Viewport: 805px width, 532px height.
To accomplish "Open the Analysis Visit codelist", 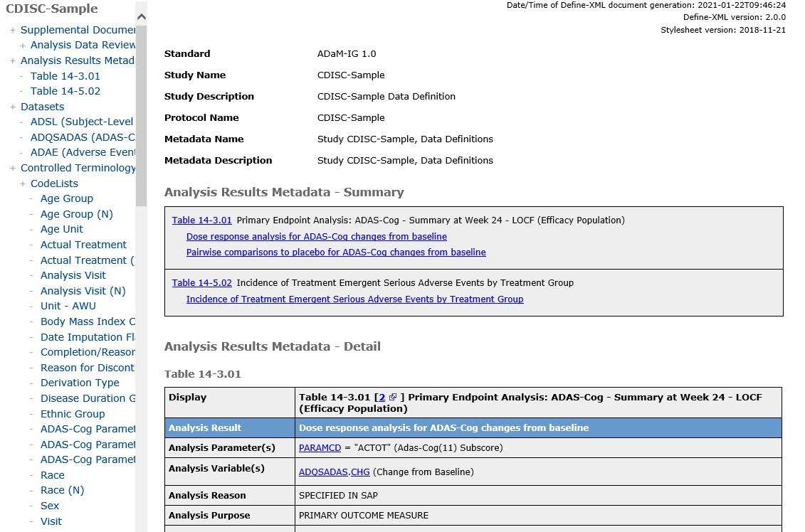I will [73, 275].
